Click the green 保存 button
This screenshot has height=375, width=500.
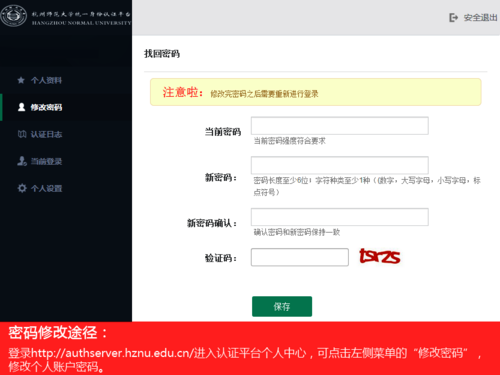pos(282,306)
